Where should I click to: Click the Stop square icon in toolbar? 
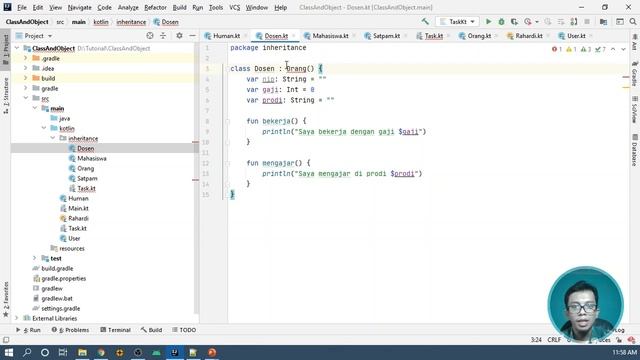587,22
